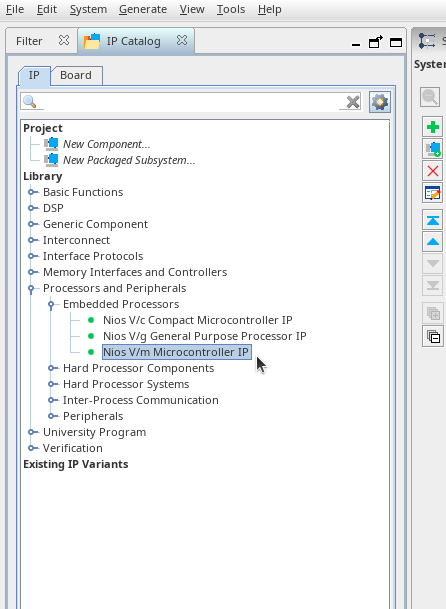This screenshot has height=609, width=446.
Task: Click the edit parameters icon with pencil
Action: (x=432, y=193)
